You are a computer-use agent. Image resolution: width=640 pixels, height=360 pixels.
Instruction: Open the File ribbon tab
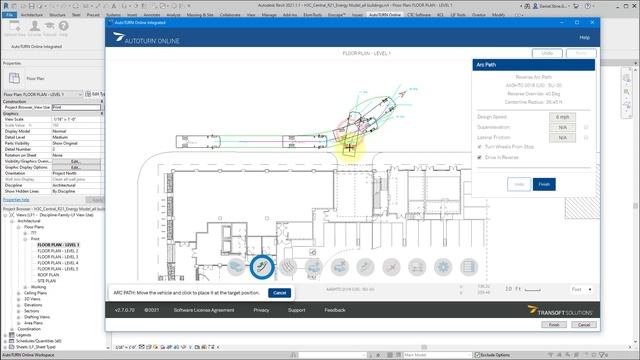[x=9, y=15]
